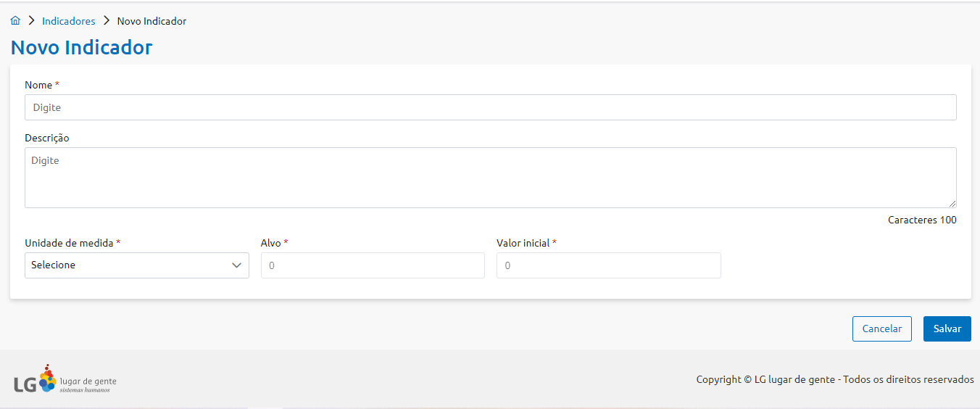Grab the Descrição textarea resize handle
The height and width of the screenshot is (409, 980).
coord(952,204)
